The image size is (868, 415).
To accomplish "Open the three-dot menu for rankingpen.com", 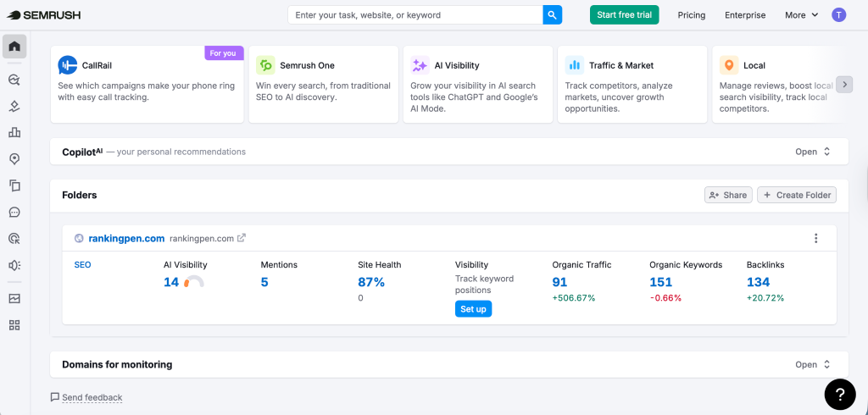I will (815, 239).
